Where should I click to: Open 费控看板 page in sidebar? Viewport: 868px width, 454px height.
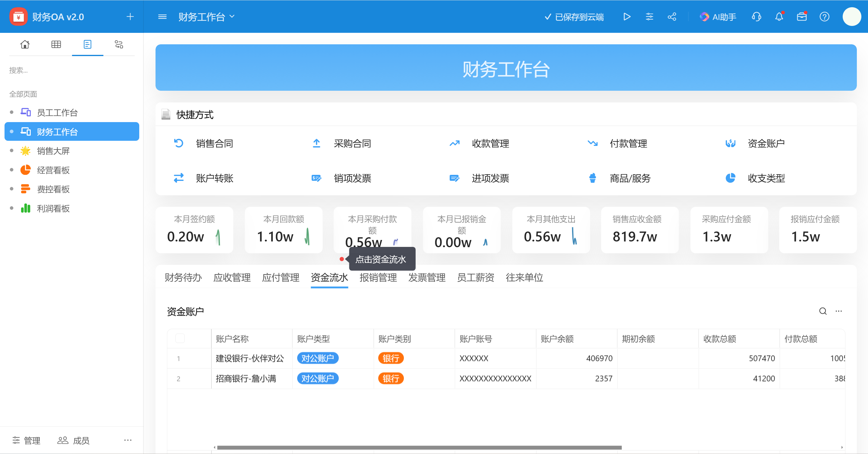tap(72, 189)
